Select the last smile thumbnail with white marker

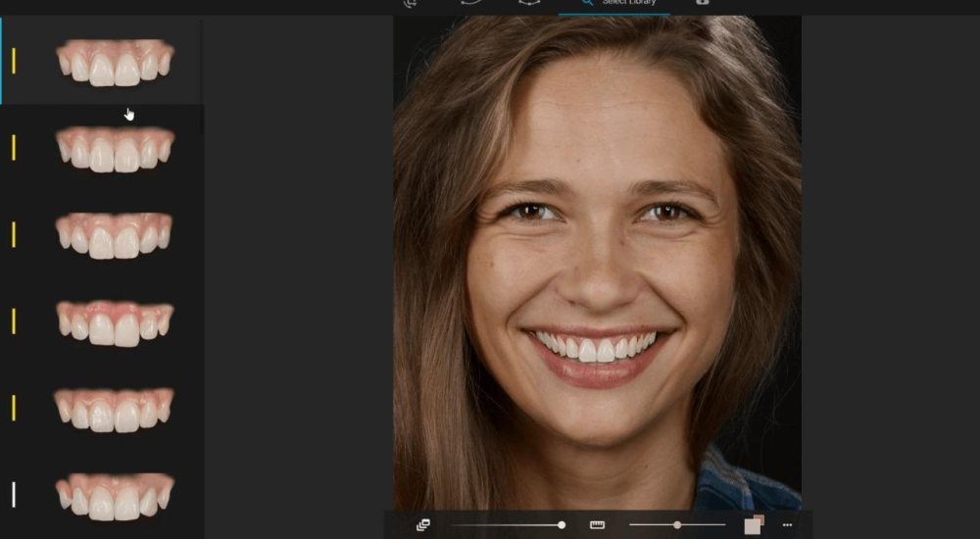click(115, 496)
